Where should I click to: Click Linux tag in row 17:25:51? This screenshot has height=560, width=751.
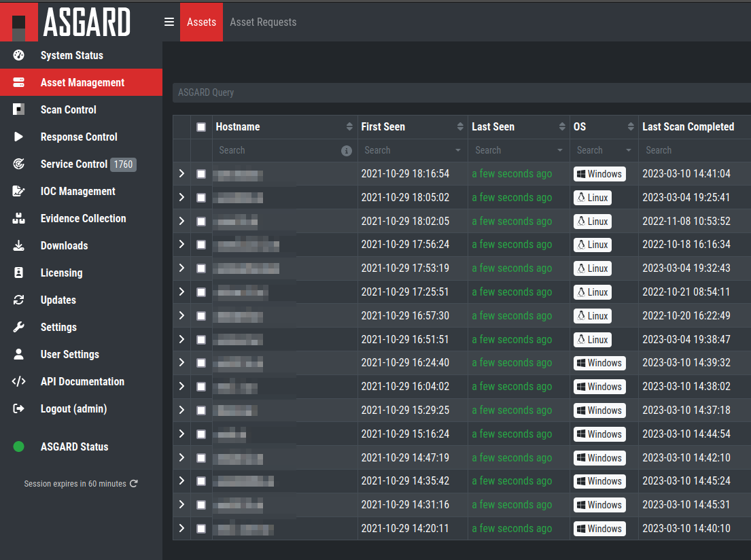(593, 292)
